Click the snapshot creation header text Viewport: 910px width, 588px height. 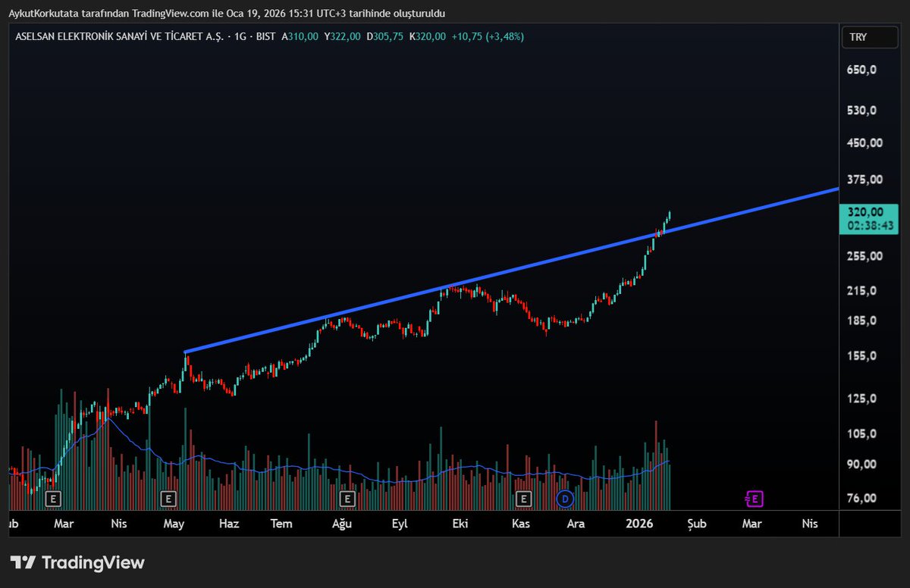[x=227, y=14]
